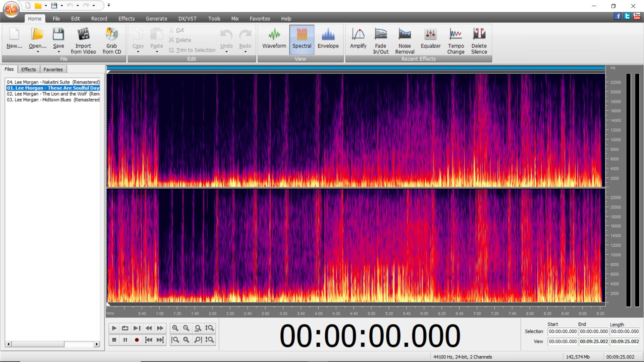Click Grab from CD icon
The width and height of the screenshot is (644, 362).
112,34
